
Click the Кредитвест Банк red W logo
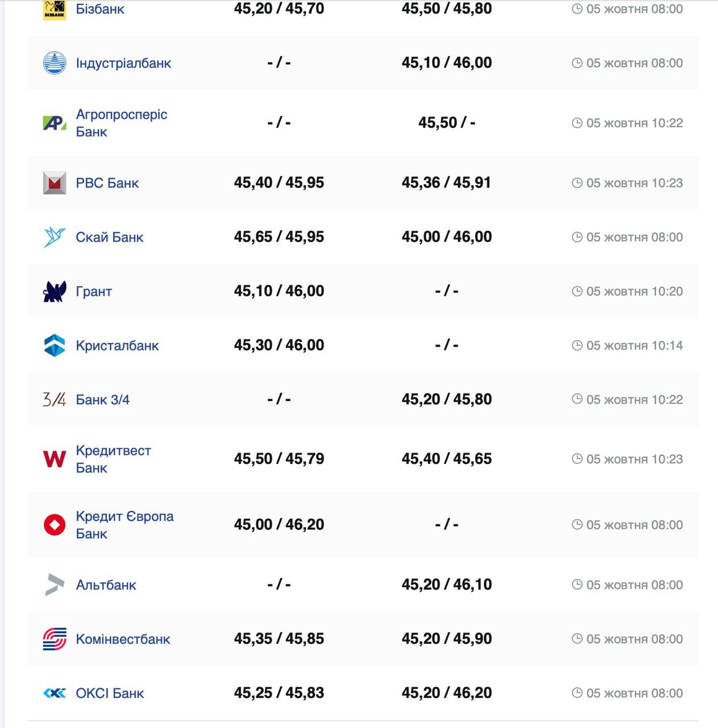pos(55,459)
